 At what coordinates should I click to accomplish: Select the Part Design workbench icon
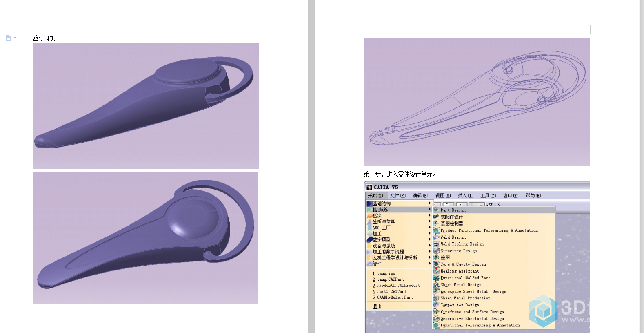[x=436, y=210]
